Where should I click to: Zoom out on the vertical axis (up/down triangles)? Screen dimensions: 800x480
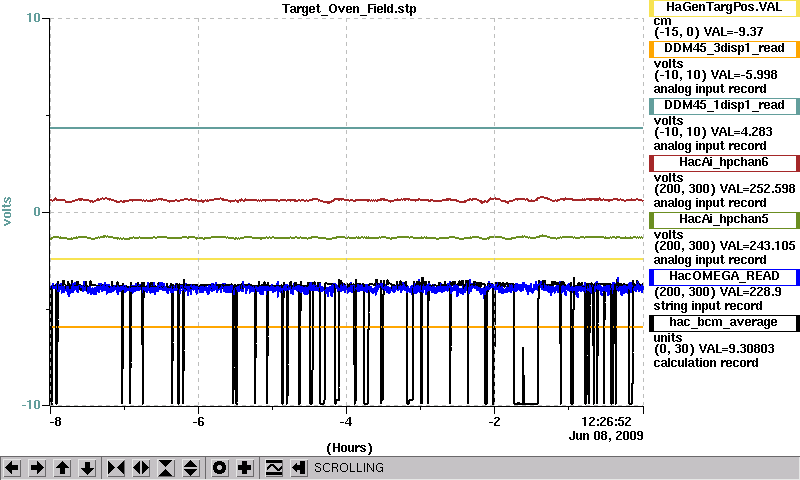(191, 468)
